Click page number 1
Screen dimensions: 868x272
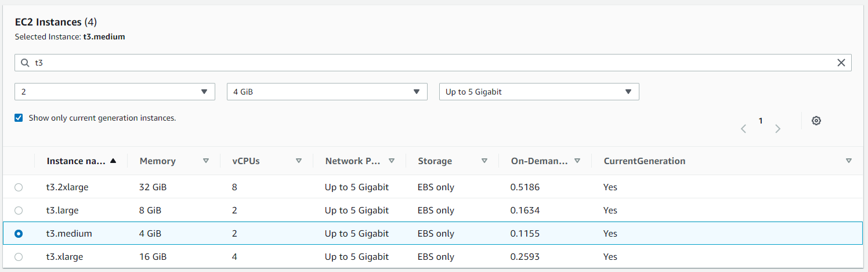(x=761, y=121)
